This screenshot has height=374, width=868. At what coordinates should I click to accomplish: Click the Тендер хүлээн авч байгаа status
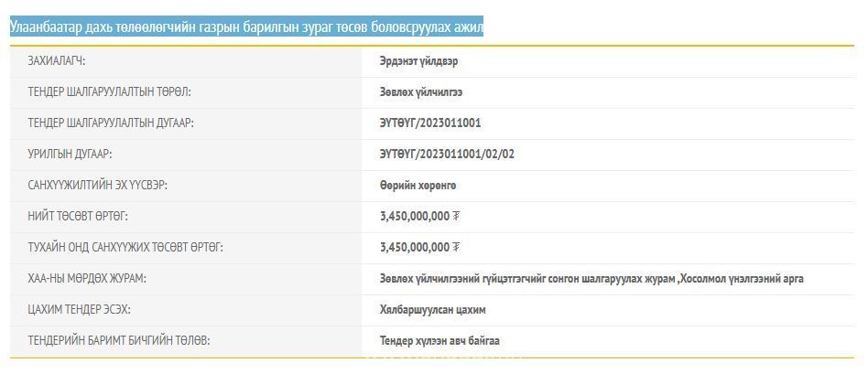tap(439, 341)
